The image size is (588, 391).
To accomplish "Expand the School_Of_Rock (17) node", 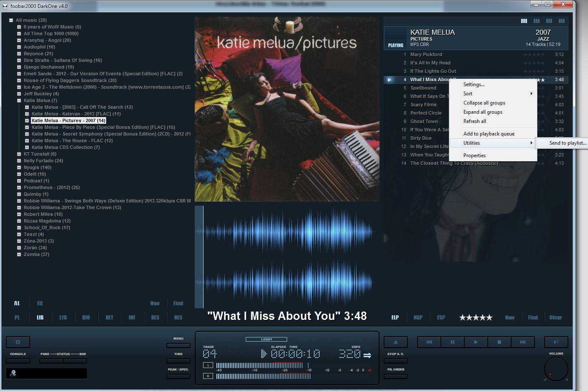I will coord(19,227).
